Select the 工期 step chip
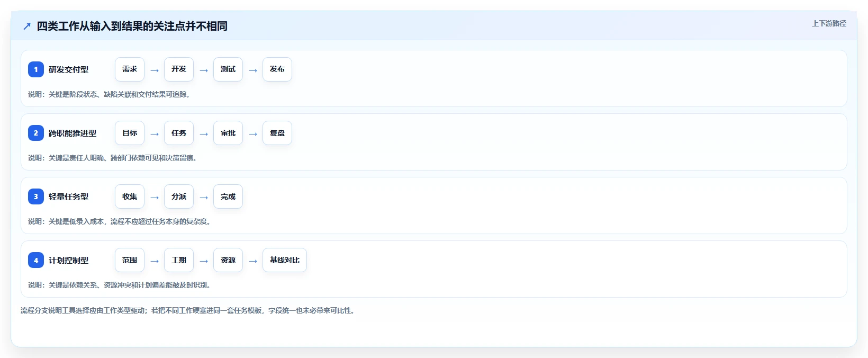Viewport: 868px width, 358px height. [x=179, y=260]
